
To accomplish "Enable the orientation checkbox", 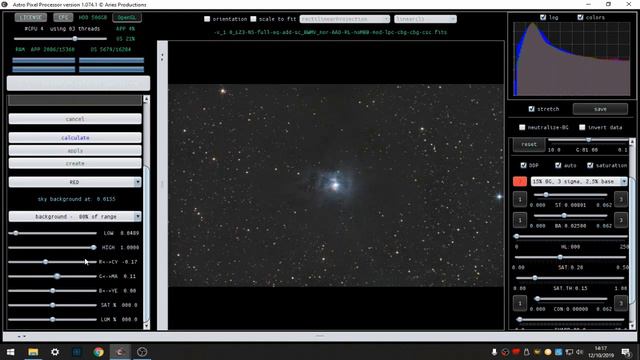I will 207,19.
